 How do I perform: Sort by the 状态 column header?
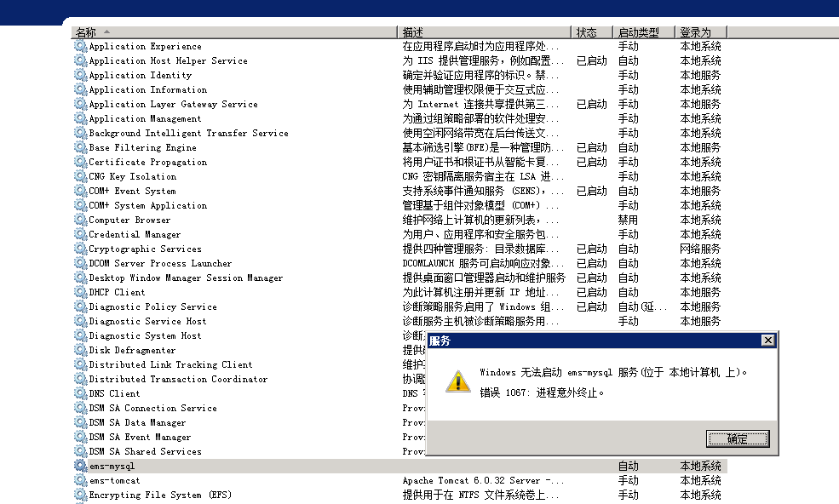tap(592, 32)
